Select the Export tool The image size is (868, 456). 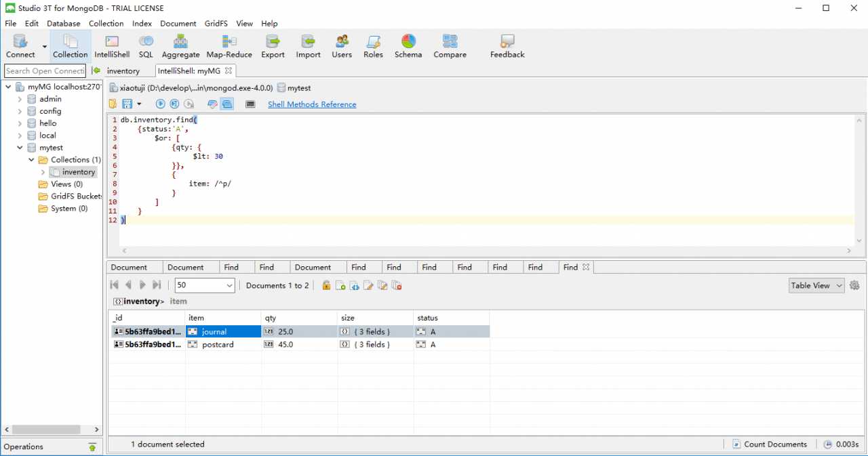coord(273,45)
